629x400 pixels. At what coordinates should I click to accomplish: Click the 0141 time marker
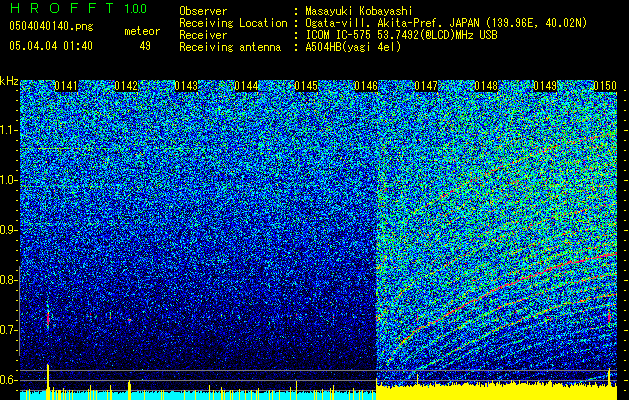[x=66, y=86]
